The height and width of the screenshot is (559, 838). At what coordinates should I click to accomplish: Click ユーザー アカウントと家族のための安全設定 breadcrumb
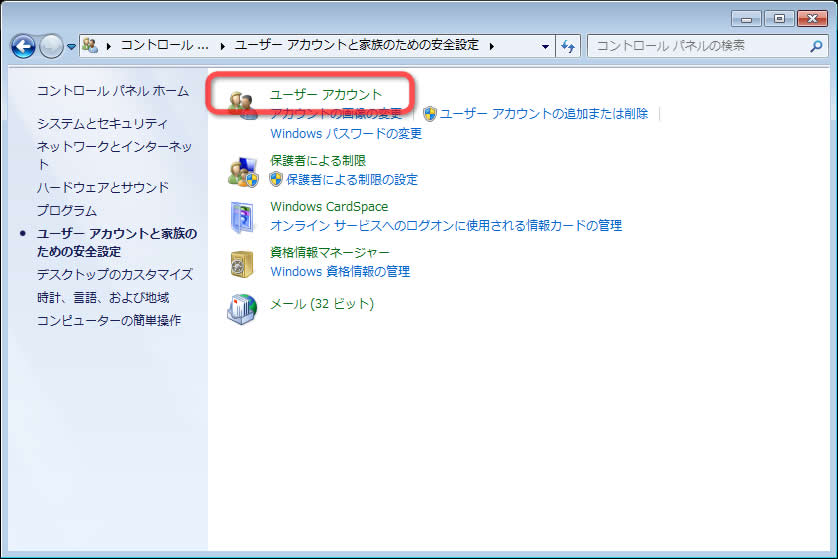[x=356, y=45]
